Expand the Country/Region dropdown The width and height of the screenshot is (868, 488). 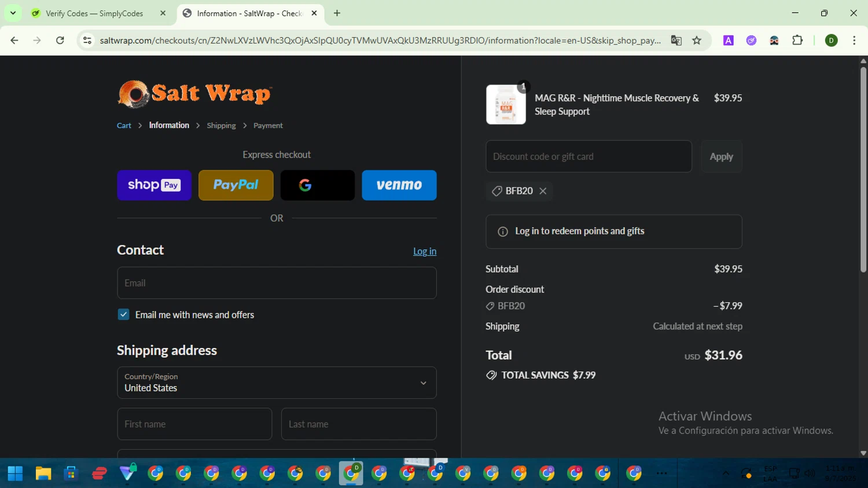(x=277, y=383)
